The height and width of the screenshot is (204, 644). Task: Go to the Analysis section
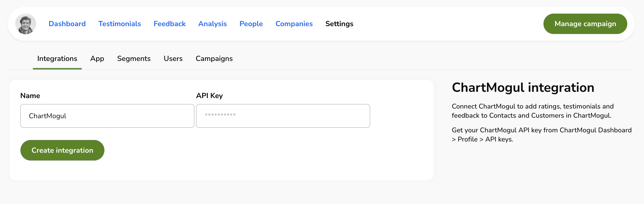212,24
